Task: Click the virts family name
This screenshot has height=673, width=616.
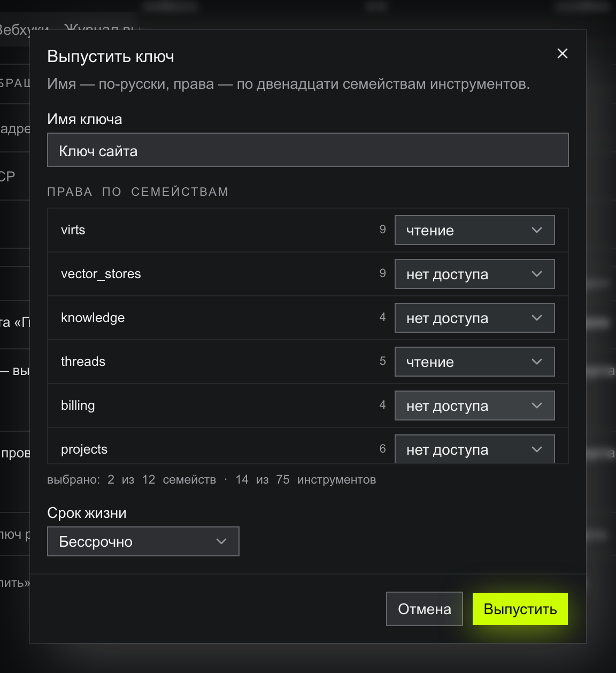Action: coord(73,230)
